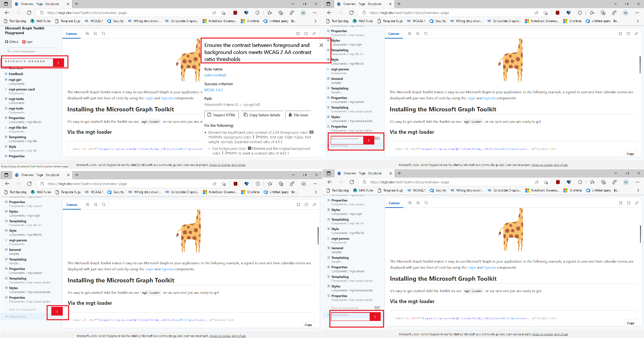Open the Edge settings menu
The image size is (644, 338).
coord(315,12)
